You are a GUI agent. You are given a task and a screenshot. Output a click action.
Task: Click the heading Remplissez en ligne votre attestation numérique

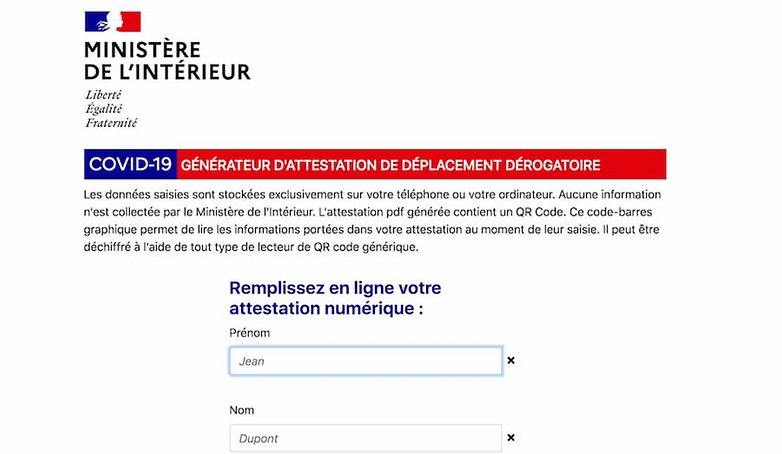335,298
